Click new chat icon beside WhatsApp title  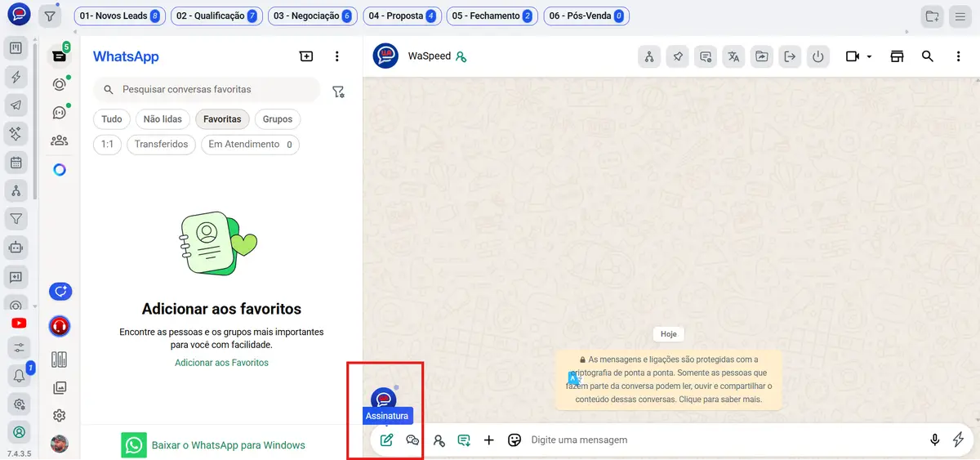(306, 56)
